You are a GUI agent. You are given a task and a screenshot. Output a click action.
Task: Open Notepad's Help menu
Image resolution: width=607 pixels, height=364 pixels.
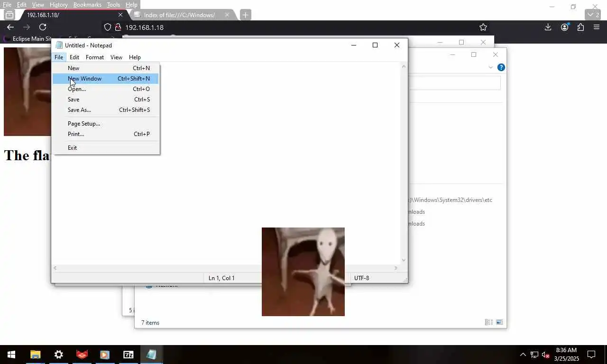135,57
